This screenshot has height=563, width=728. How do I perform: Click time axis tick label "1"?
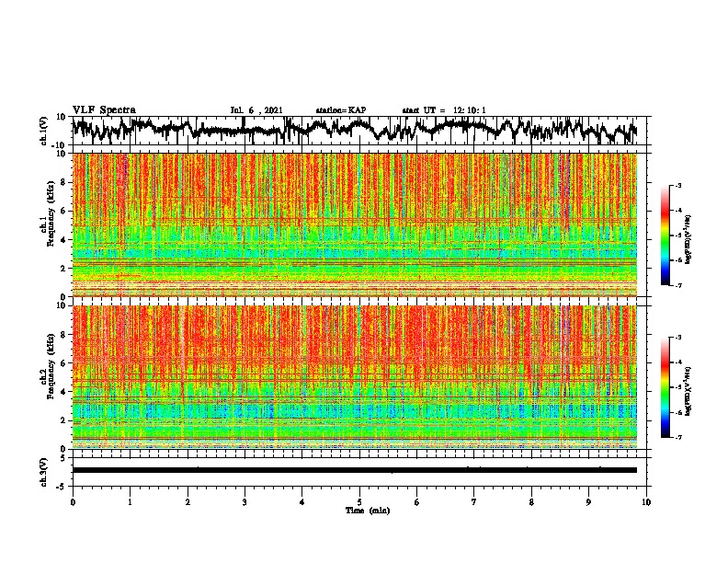pyautogui.click(x=130, y=502)
